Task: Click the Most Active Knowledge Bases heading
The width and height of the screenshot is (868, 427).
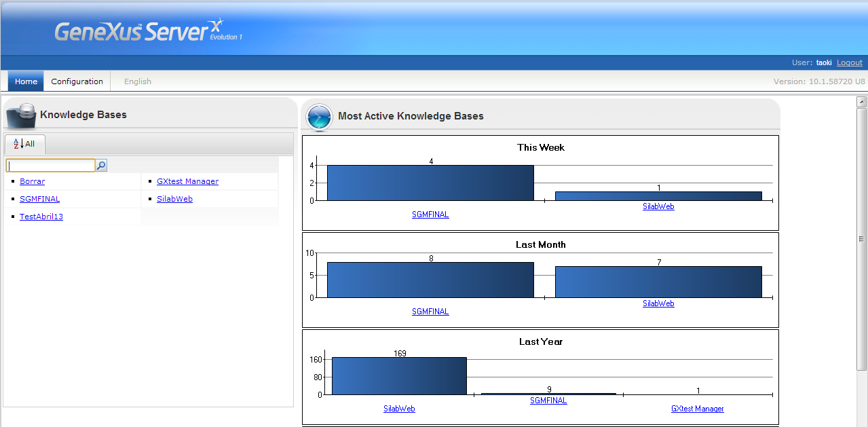Action: 411,116
